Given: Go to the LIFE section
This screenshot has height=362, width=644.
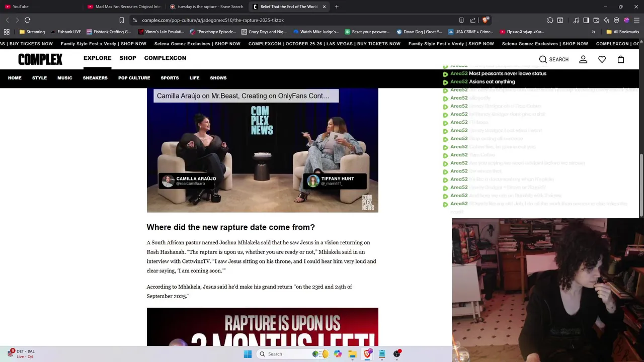Looking at the screenshot, I should pos(194,78).
